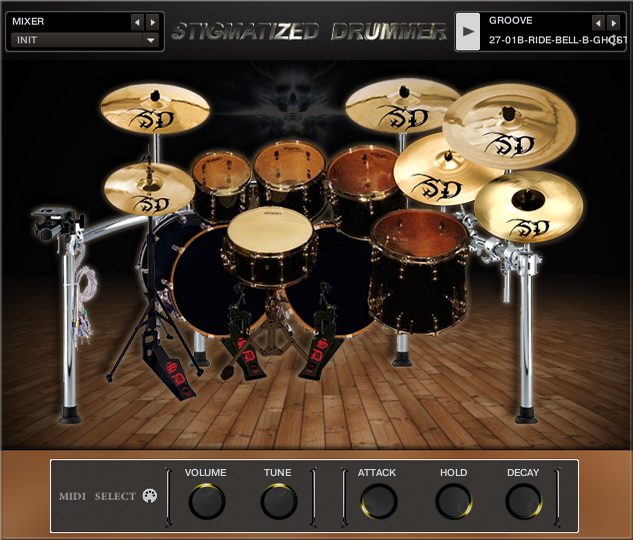Click the Tune knob
The image size is (633, 540).
point(279,501)
